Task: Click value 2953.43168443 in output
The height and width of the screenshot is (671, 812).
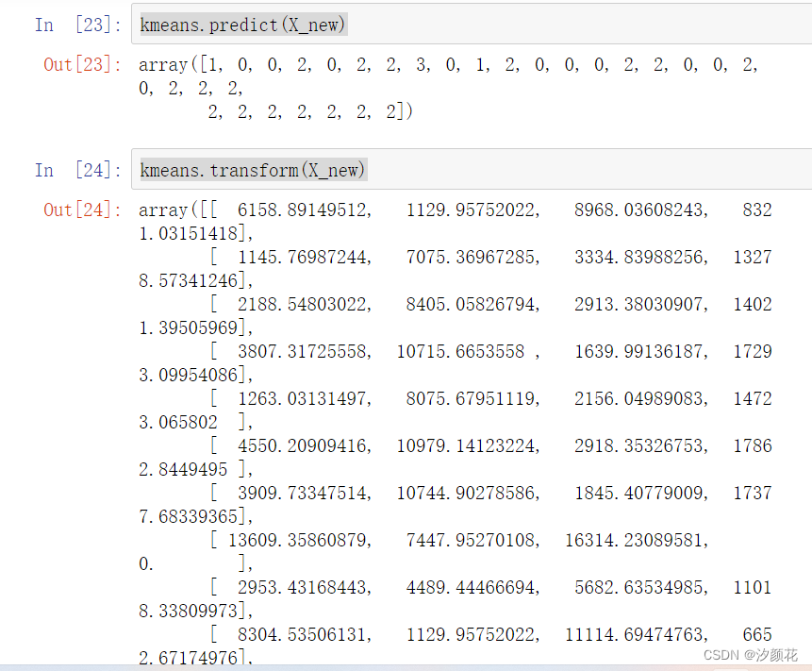Action: point(304,587)
